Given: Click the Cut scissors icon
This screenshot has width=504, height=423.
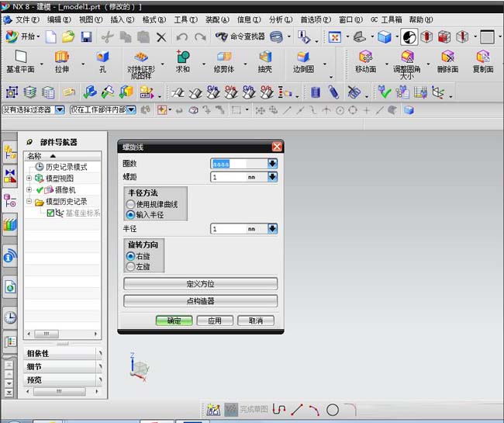Looking at the screenshot, I should click(x=107, y=37).
